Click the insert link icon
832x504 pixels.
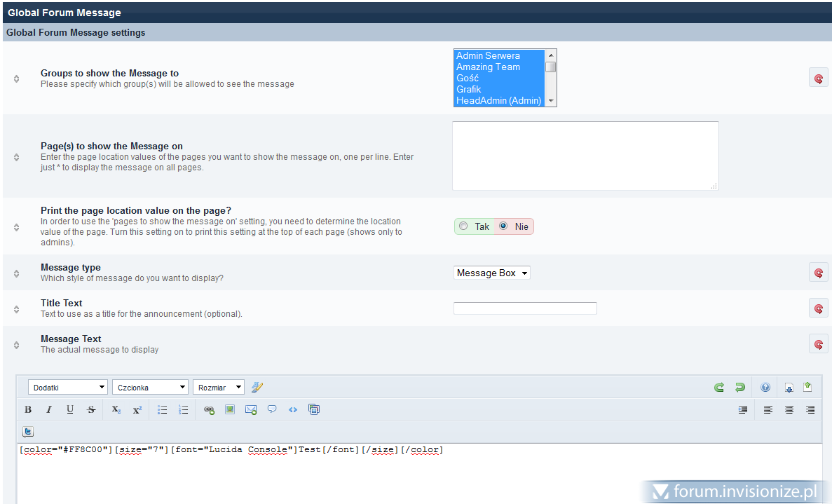click(209, 410)
